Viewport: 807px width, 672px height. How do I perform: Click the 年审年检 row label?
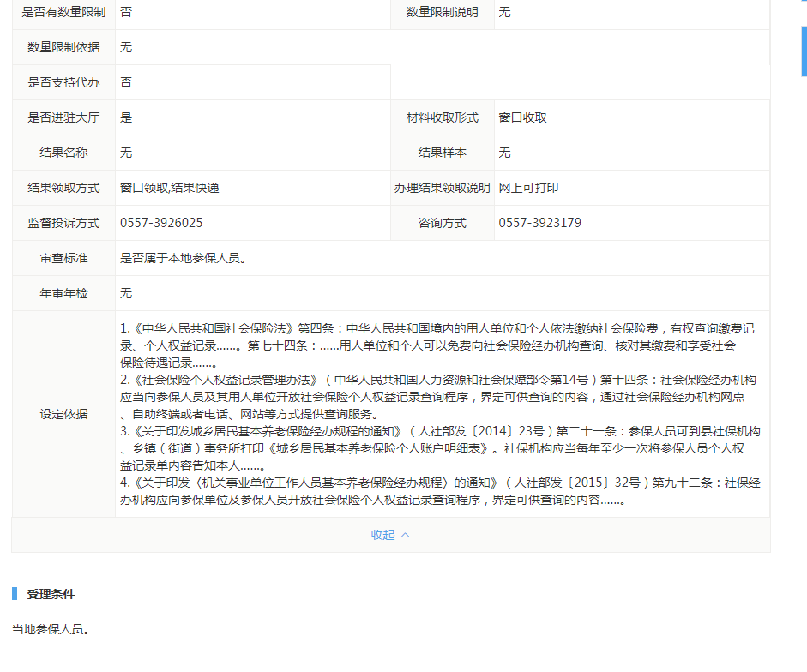63,293
